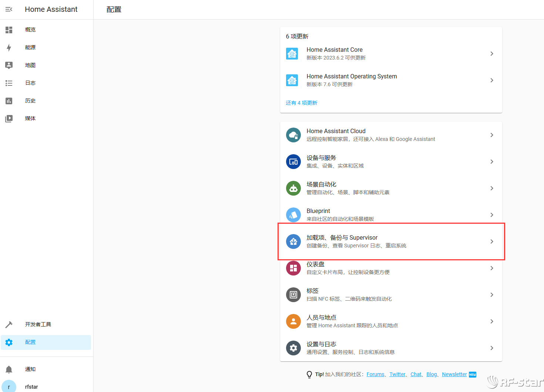This screenshot has height=392, width=544.
Task: Click the overview dashboard icon in the sidebar
Action: [9, 30]
